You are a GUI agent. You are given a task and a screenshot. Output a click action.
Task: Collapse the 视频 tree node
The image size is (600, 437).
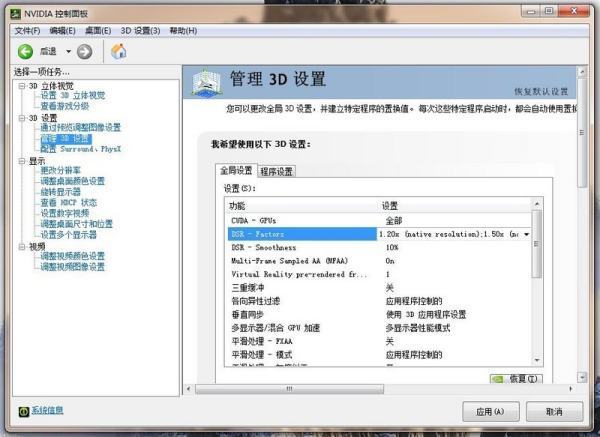pyautogui.click(x=22, y=247)
